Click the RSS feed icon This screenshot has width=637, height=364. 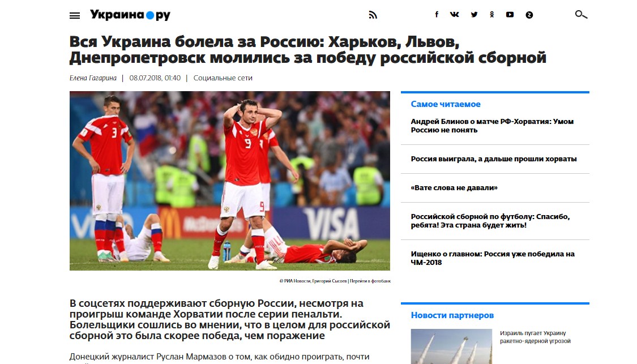coord(373,15)
